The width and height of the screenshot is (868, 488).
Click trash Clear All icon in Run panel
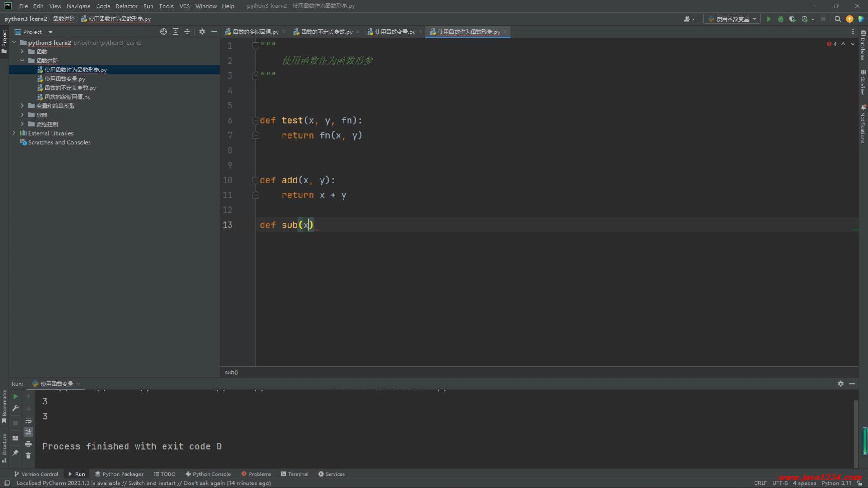(28, 455)
